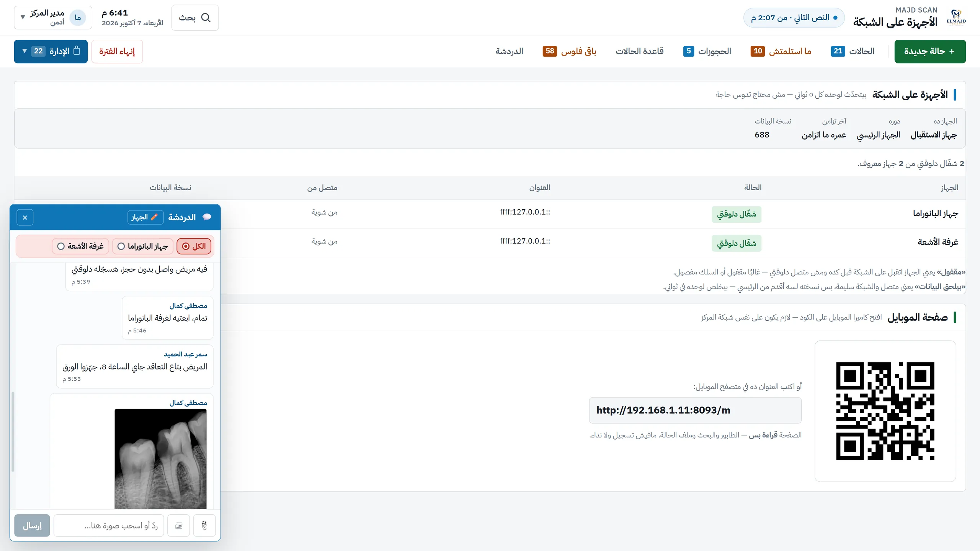Click the 6:41 م clock display
Screen dimensions: 980x551
point(114,13)
